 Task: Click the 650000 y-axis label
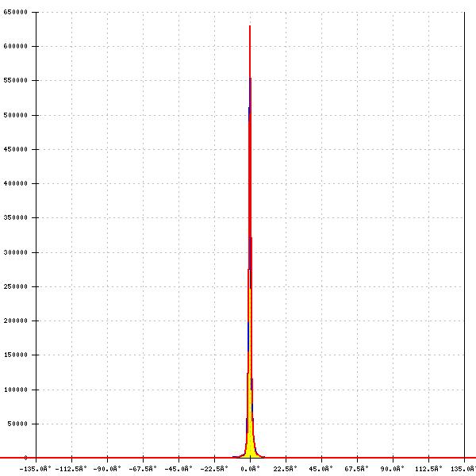(x=16, y=12)
